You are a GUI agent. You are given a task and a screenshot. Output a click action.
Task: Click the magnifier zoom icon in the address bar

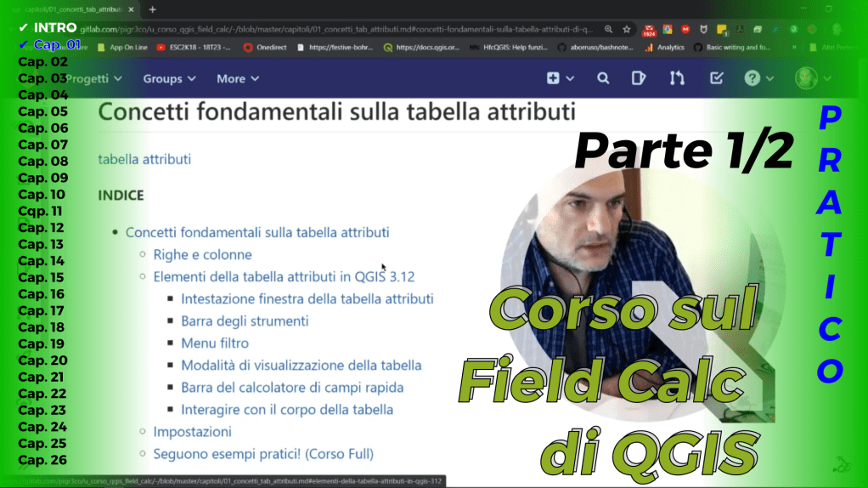pos(608,29)
